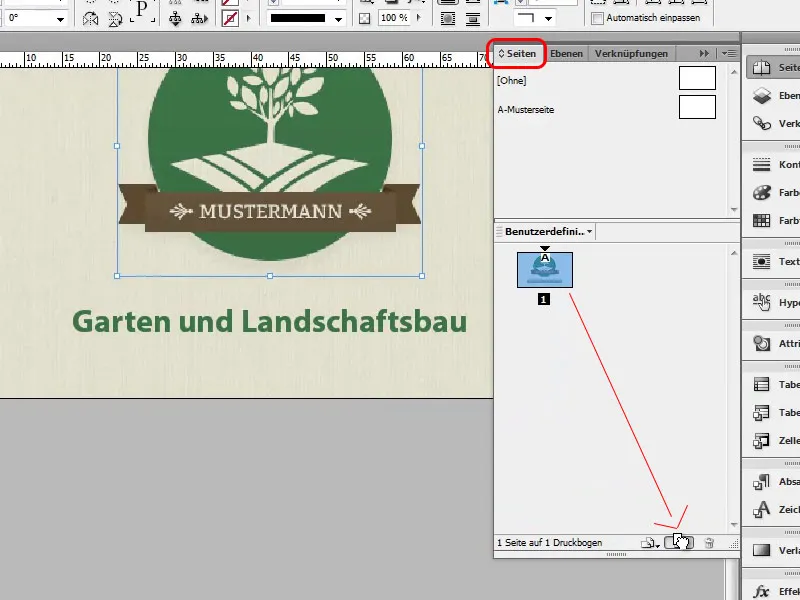This screenshot has height=600, width=800.
Task: Click the stroke none swatch in control bar
Action: point(230,19)
